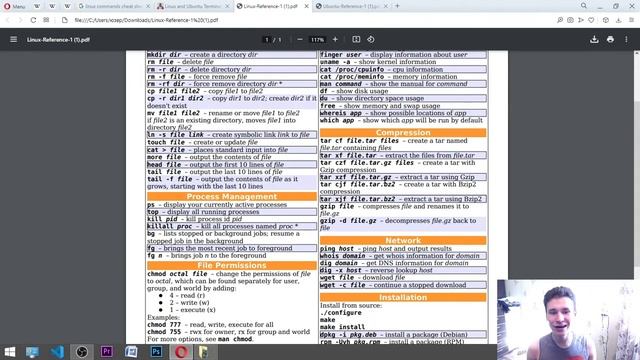
Task: Click the file page icon in address bar
Action: coord(64,20)
